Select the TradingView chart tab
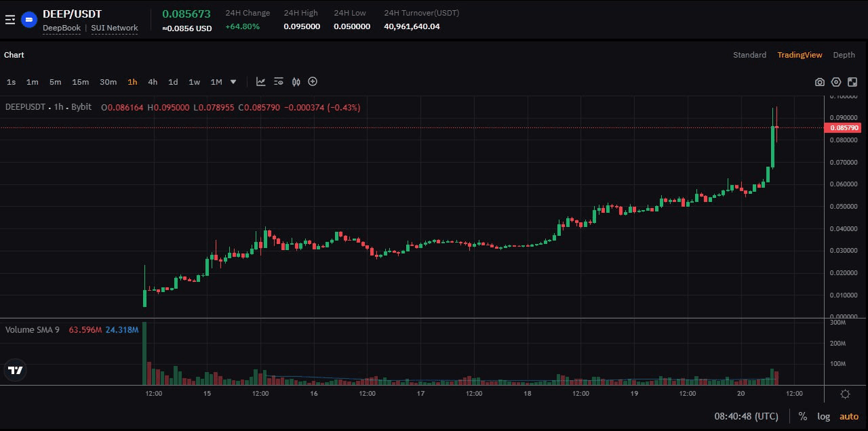 pos(800,55)
